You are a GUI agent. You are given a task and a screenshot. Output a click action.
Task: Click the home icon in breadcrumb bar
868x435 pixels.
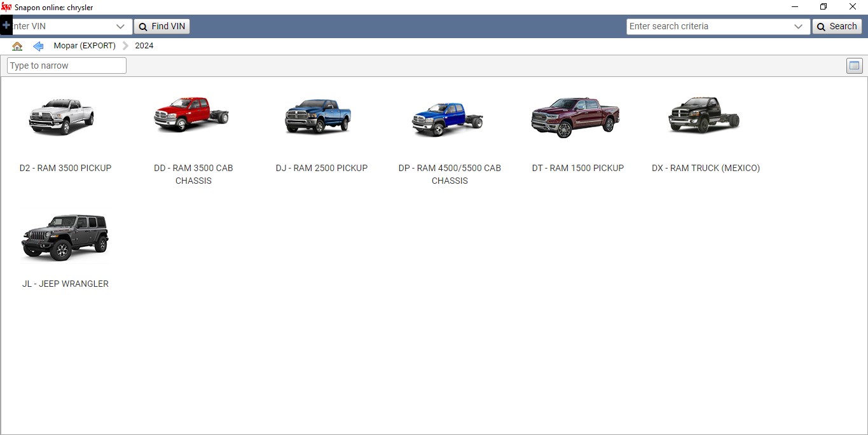click(17, 46)
